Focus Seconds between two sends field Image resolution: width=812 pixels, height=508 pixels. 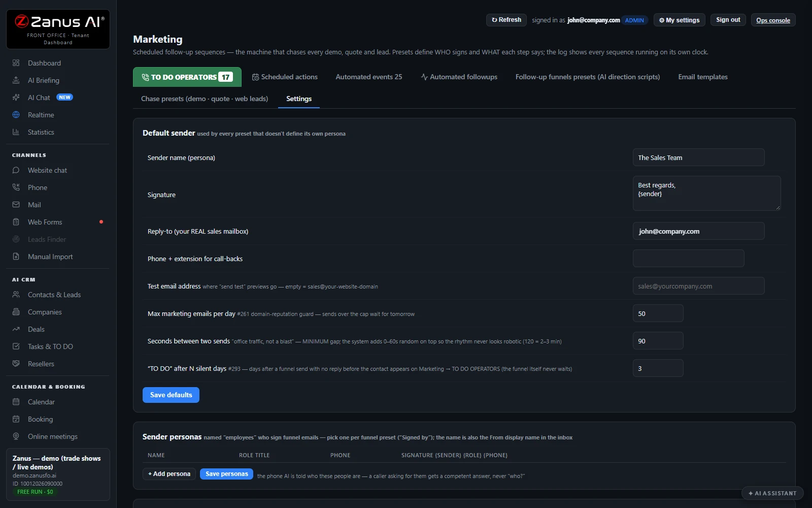[x=658, y=341]
